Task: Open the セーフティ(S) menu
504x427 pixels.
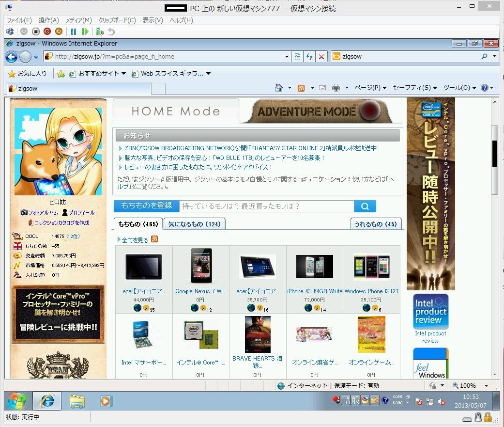Action: pyautogui.click(x=414, y=88)
